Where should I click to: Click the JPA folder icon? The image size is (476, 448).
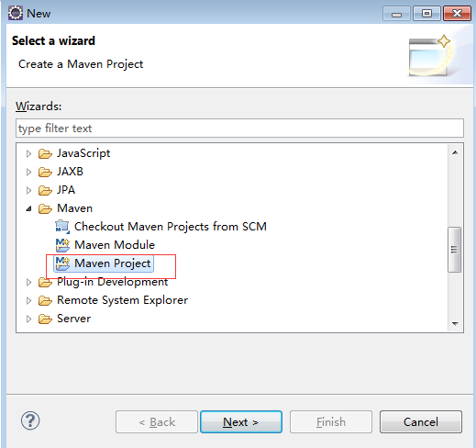pos(45,190)
